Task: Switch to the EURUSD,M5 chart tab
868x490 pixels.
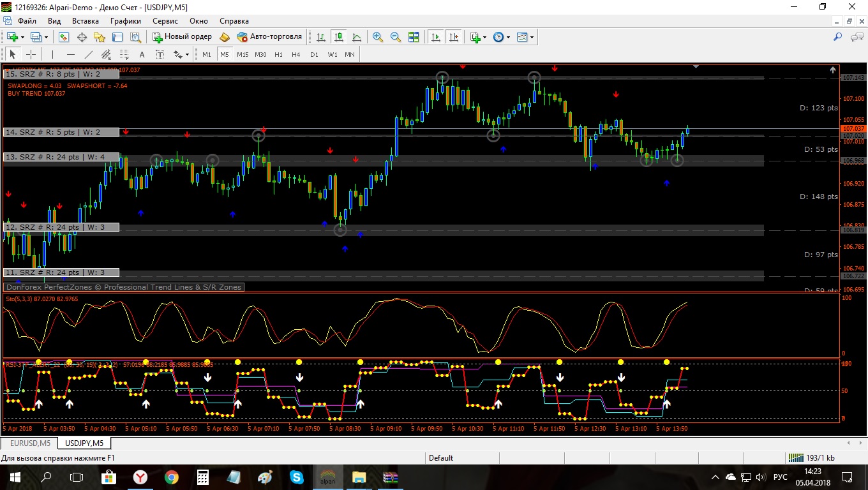Action: (29, 443)
